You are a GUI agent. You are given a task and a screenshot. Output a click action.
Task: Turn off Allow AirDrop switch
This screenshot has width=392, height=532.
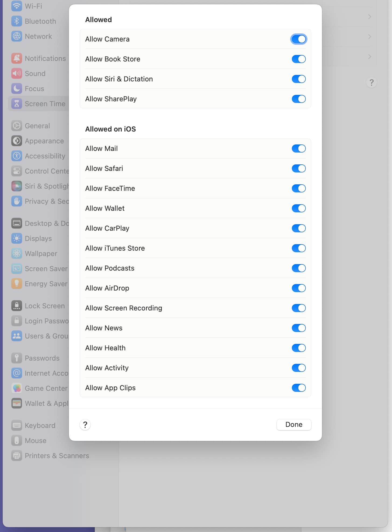coord(299,288)
